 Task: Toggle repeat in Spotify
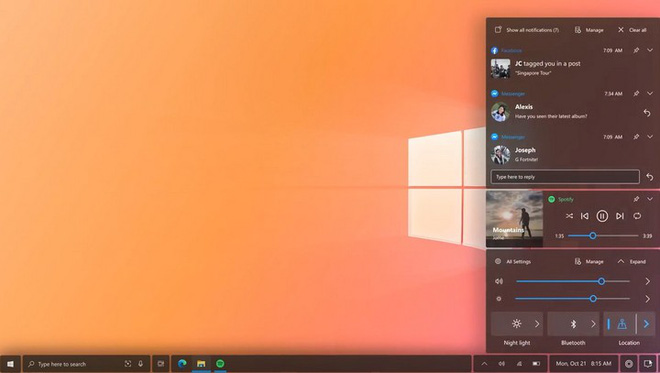tap(637, 216)
